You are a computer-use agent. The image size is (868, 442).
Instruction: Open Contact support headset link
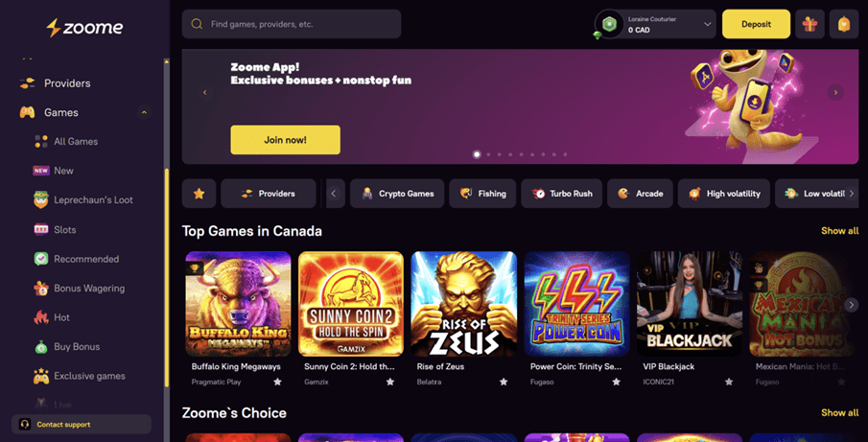(82, 424)
